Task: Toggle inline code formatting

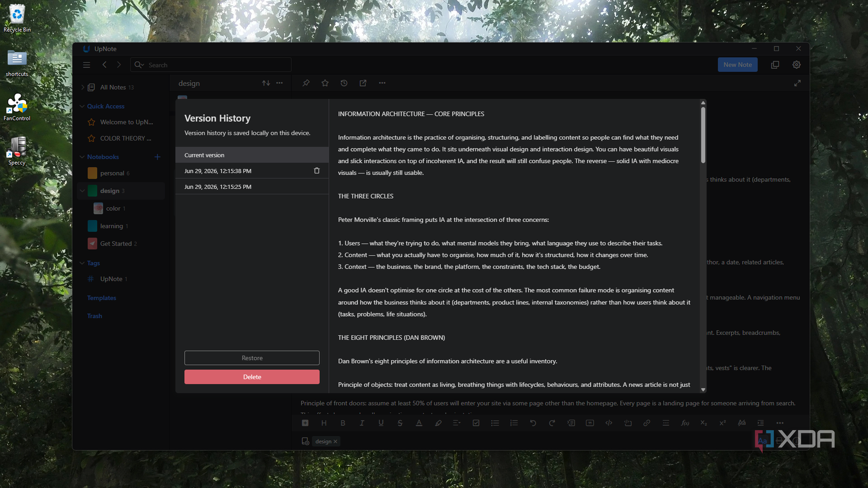Action: pyautogui.click(x=609, y=423)
